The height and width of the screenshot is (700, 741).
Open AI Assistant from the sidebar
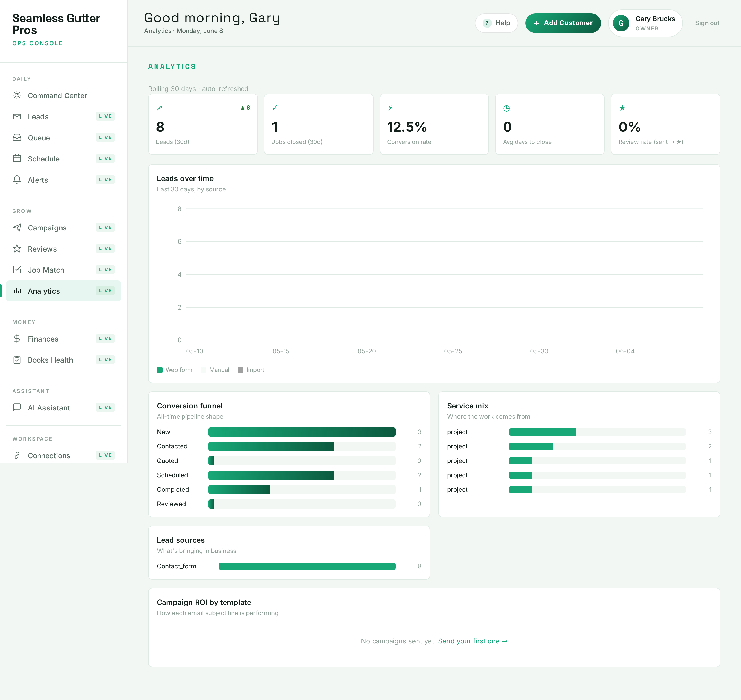pyautogui.click(x=64, y=408)
